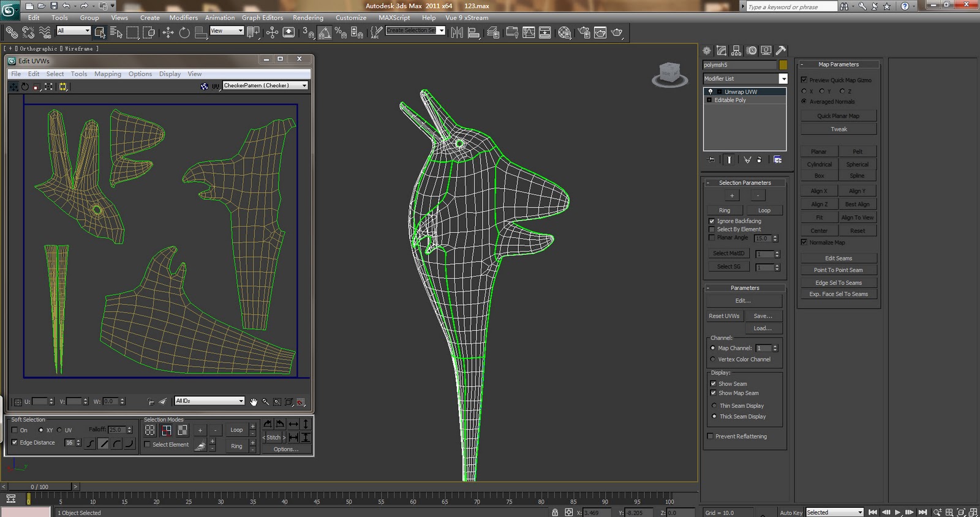Image resolution: width=980 pixels, height=517 pixels.
Task: Click the Select and Move tool
Action: click(168, 32)
